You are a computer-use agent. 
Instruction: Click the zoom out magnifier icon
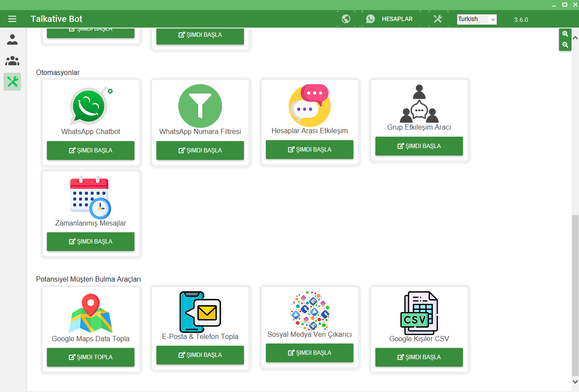[x=565, y=45]
